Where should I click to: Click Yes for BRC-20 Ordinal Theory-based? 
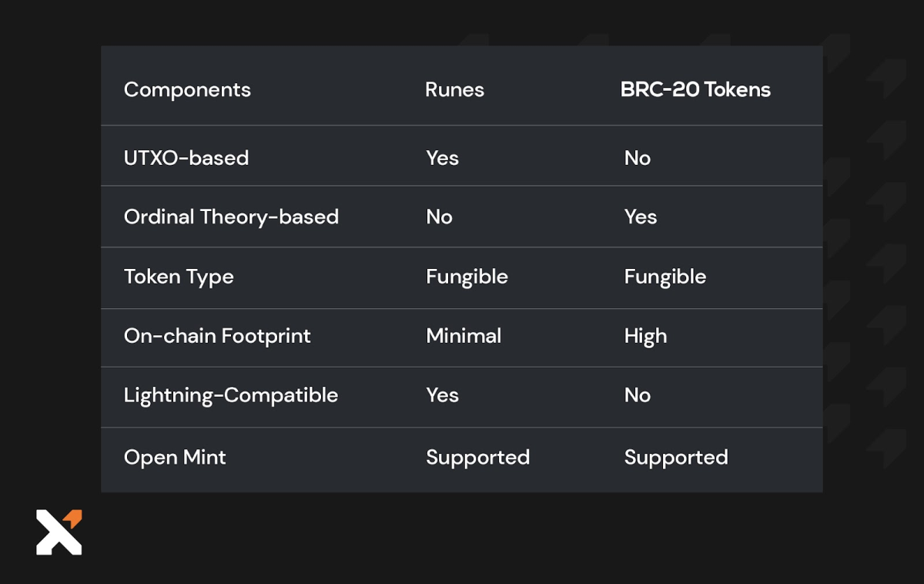[640, 216]
